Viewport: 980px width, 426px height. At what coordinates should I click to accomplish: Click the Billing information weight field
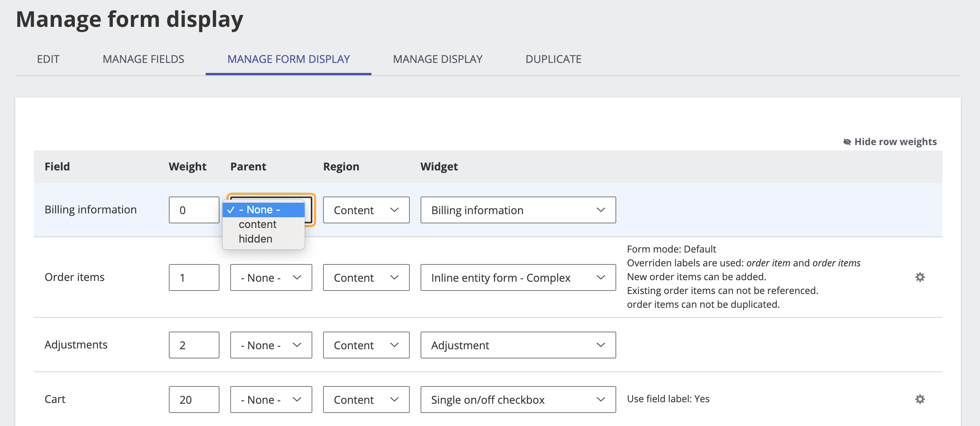pos(194,210)
